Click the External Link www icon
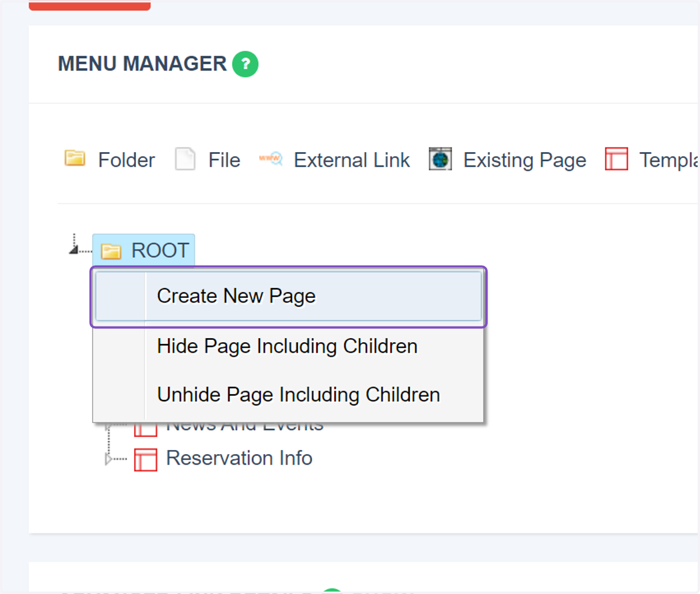The image size is (700, 594). 271,159
